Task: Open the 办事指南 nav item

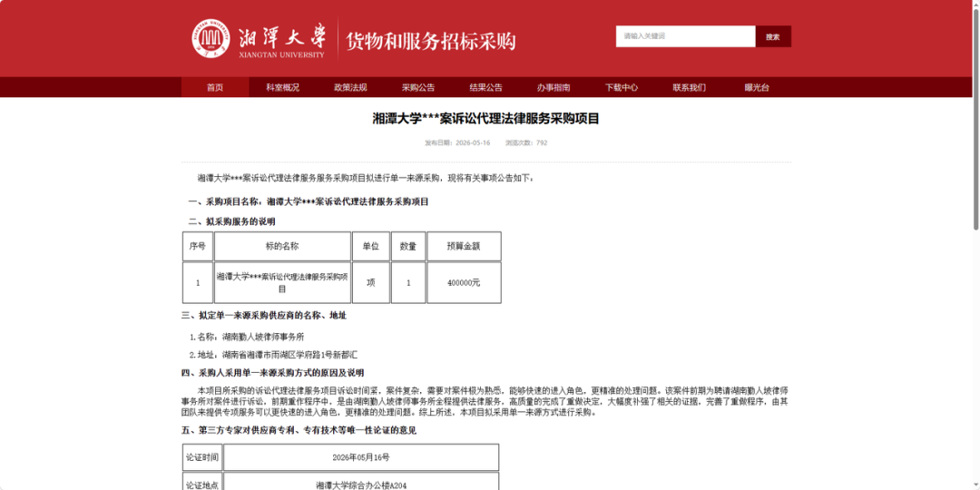Action: click(554, 87)
